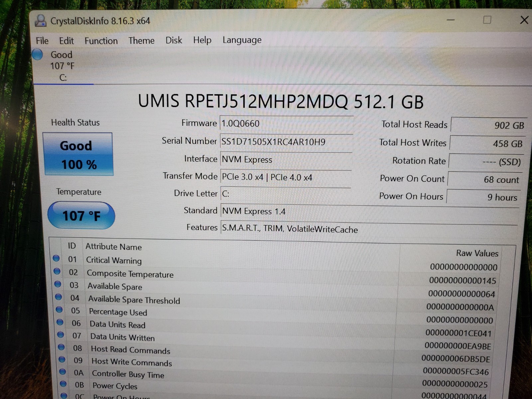Click Rotation Rate value ---- (SSD)

pyautogui.click(x=486, y=162)
